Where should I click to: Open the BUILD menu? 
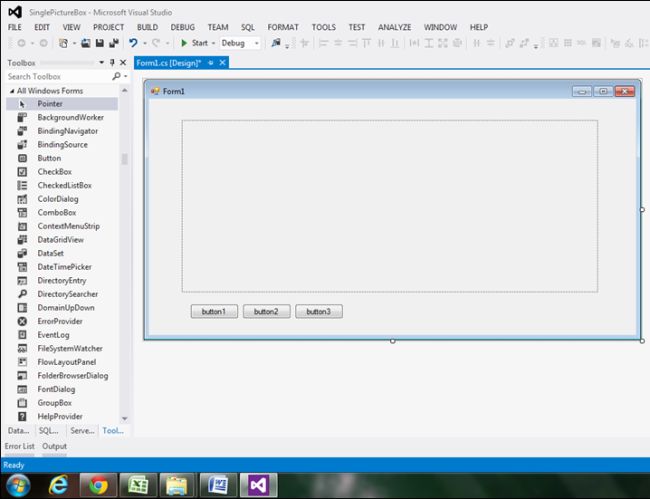[147, 27]
